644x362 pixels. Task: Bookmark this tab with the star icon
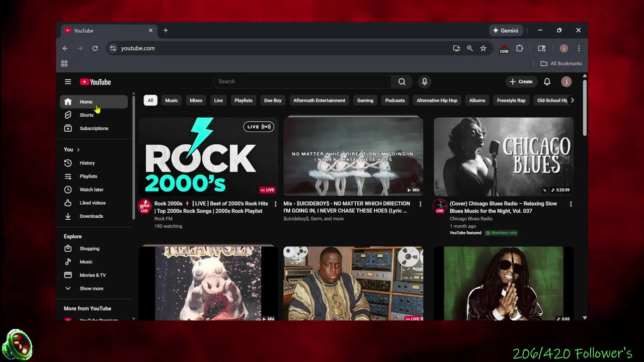tap(483, 48)
